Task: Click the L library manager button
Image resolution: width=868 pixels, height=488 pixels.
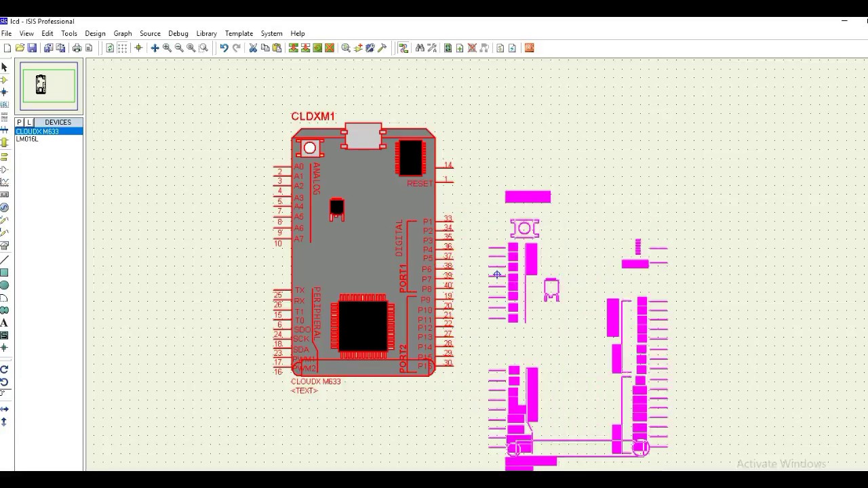Action: (x=29, y=122)
